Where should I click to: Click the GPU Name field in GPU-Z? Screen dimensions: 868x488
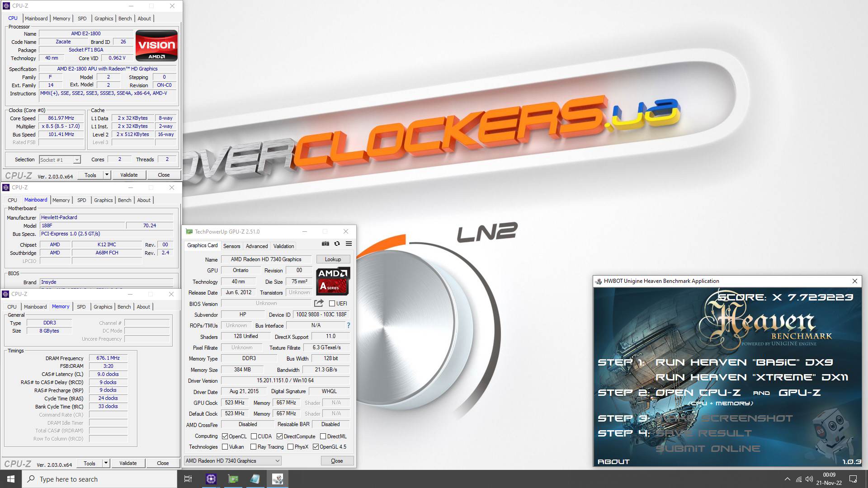tap(266, 259)
